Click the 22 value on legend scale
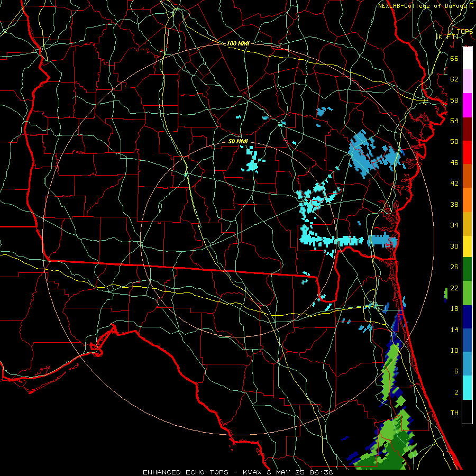This screenshot has height=476, width=476. coord(454,288)
